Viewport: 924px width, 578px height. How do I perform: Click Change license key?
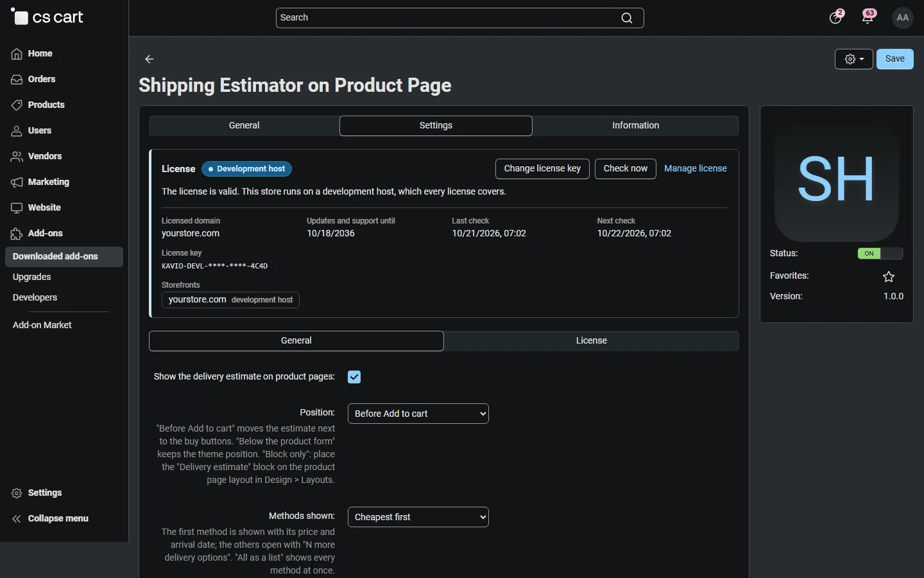[542, 169]
